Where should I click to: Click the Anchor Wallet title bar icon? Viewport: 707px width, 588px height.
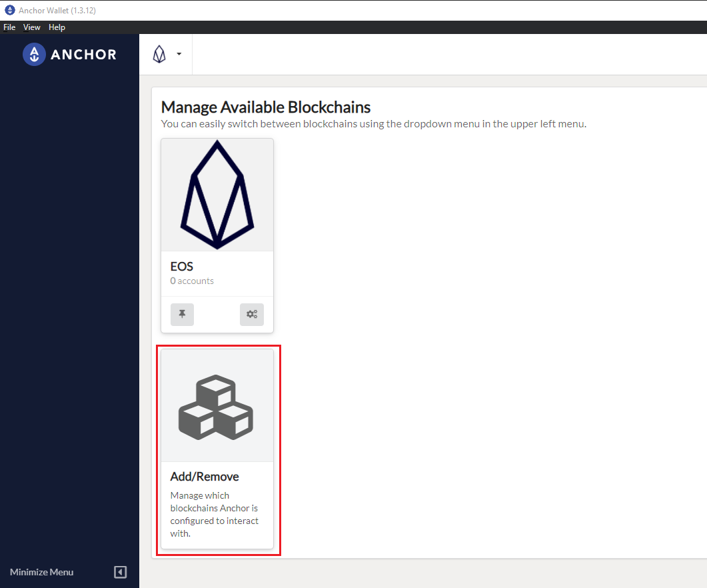9,10
